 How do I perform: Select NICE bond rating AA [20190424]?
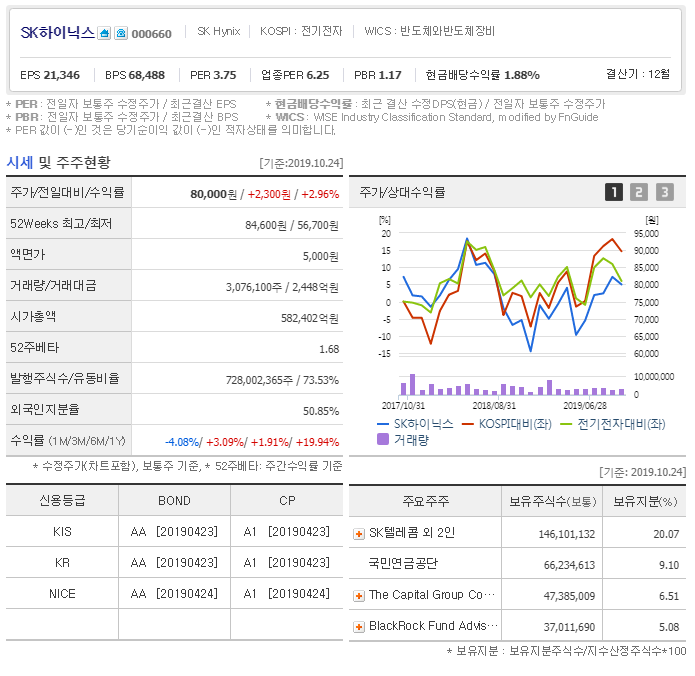click(174, 594)
